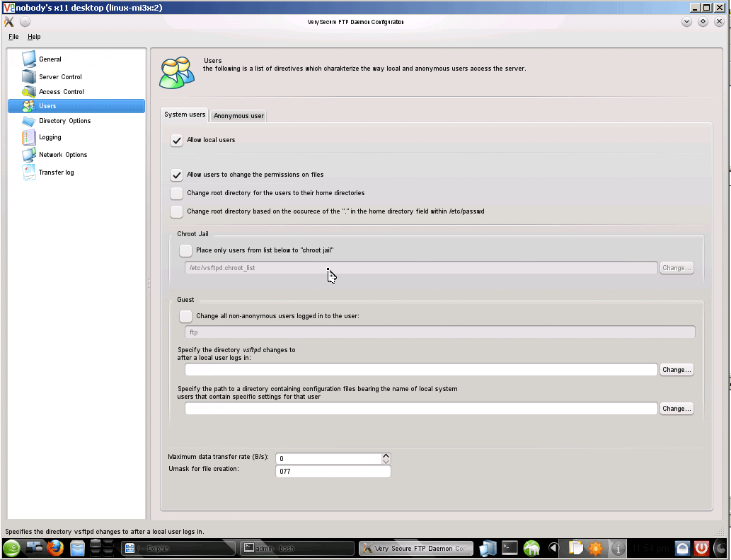Click the lock screen icon in taskbar
Image resolution: width=731 pixels, height=560 pixels.
tap(682, 549)
